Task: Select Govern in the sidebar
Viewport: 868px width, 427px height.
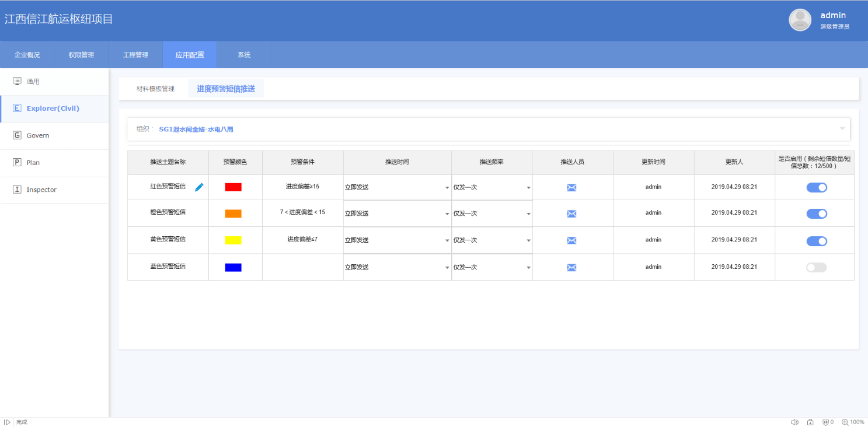Action: [54, 135]
